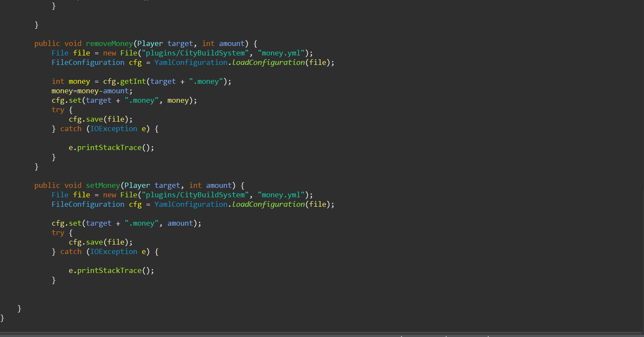Click IOException in removeMoney catch clause
Viewport: 644px width, 337px height.
114,129
